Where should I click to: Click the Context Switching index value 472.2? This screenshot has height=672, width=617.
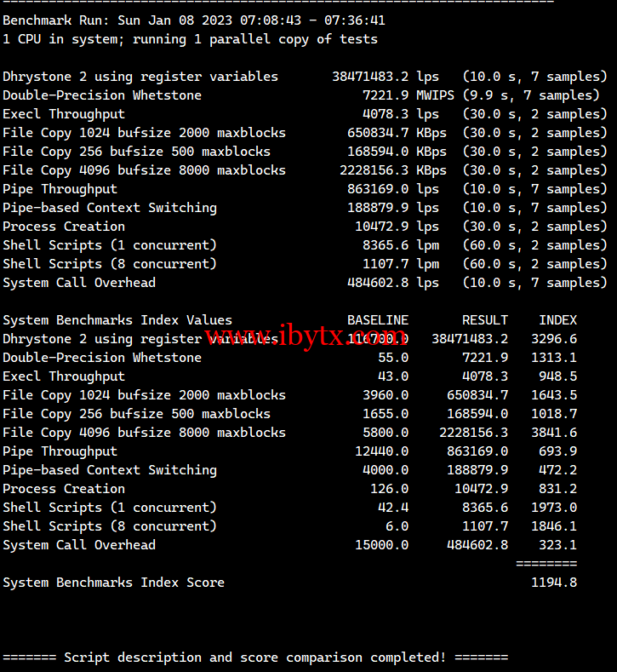coord(557,470)
